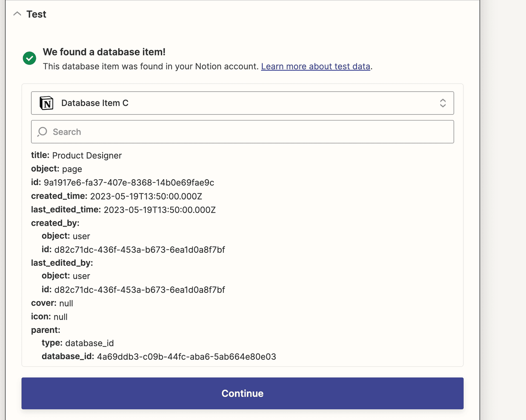Click the Test section heading
This screenshot has height=420, width=526.
point(36,14)
